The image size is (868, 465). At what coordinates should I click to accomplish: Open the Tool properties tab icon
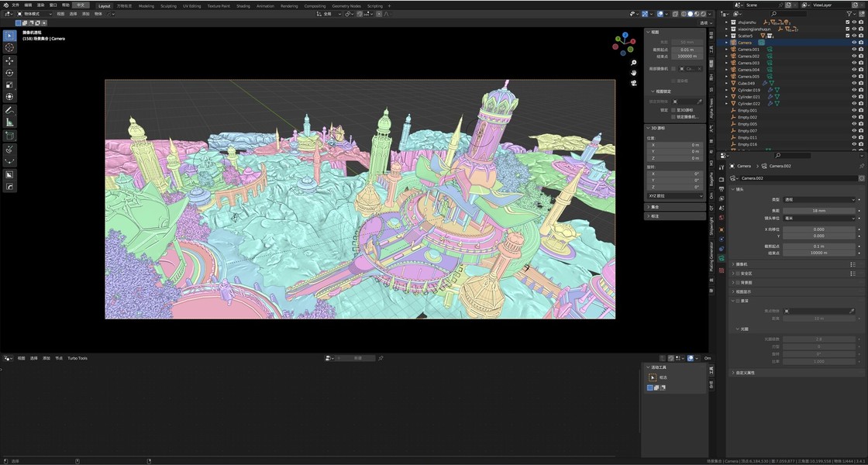coord(722,167)
